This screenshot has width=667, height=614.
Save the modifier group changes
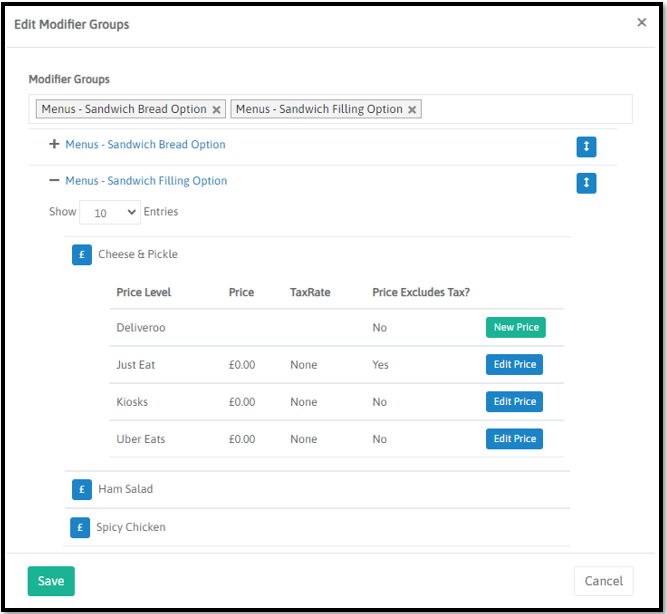point(51,581)
